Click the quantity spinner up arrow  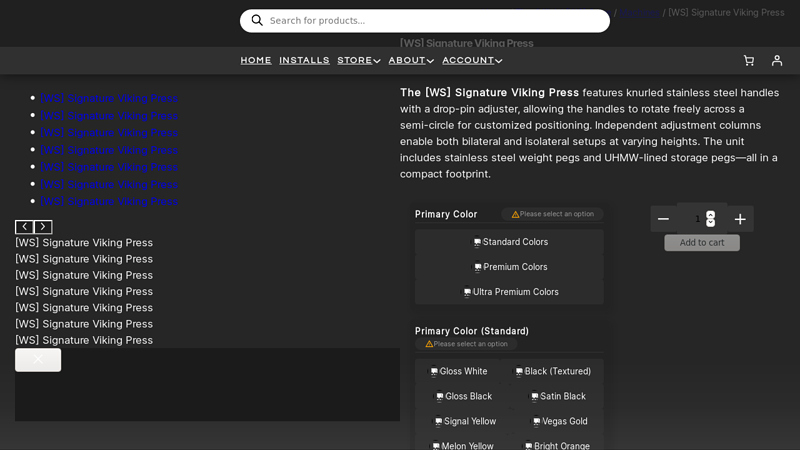point(710,215)
